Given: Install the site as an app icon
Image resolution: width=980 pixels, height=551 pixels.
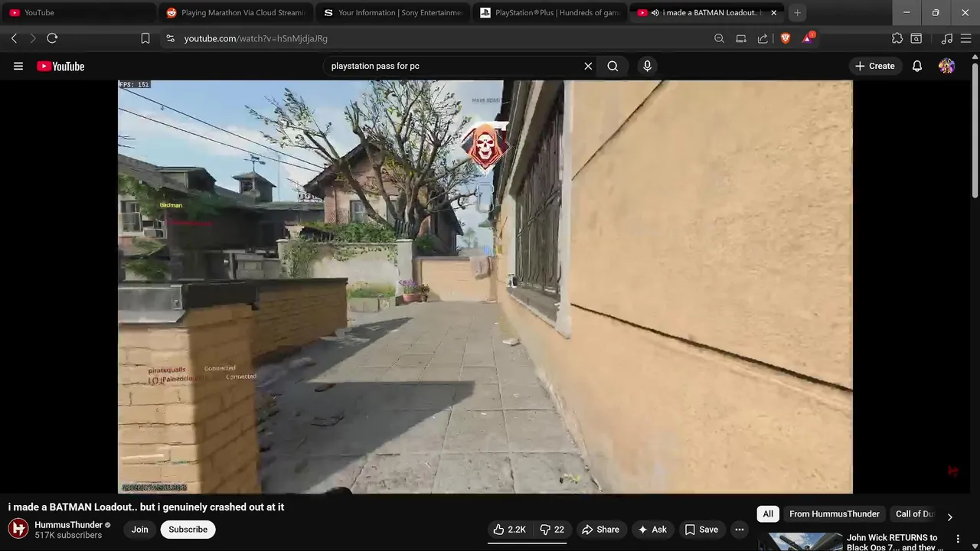Looking at the screenshot, I should tap(741, 38).
